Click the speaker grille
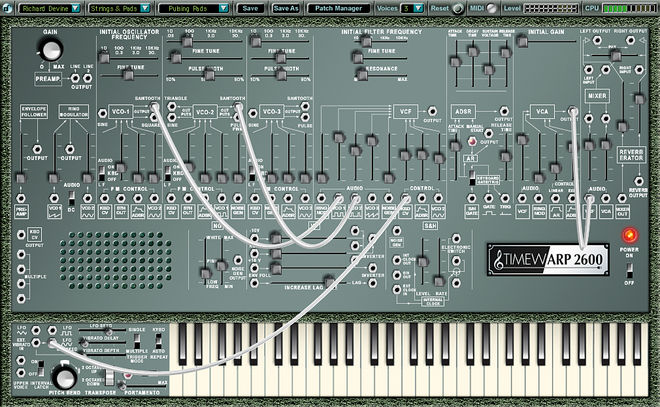The height and width of the screenshot is (407, 660). pos(115,260)
